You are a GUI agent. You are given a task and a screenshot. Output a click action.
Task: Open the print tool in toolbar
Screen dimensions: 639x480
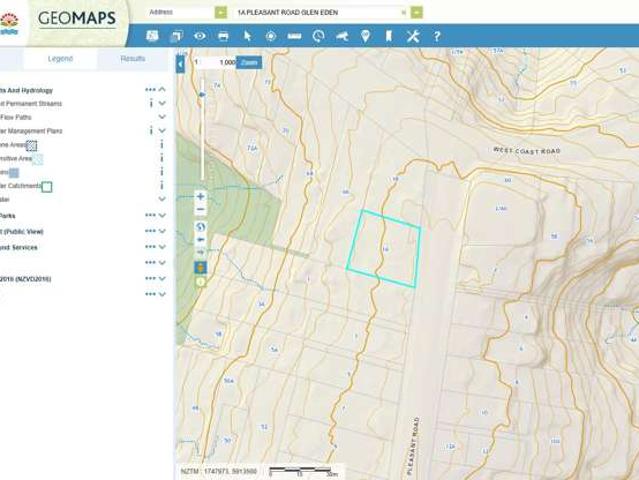223,36
